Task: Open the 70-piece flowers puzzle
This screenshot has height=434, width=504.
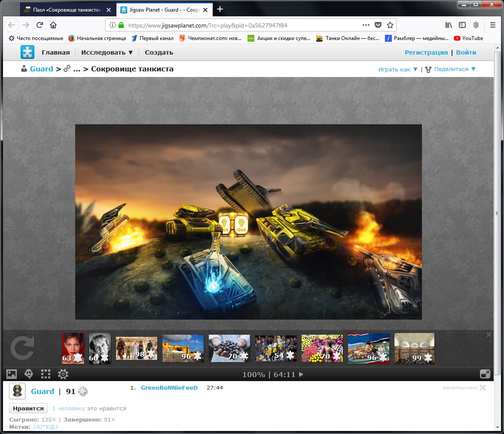Action: coord(322,348)
